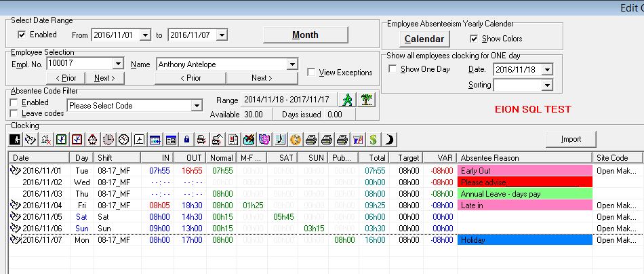This screenshot has width=644, height=274.
Task: Click the green dollar sign icon
Action: [374, 139]
